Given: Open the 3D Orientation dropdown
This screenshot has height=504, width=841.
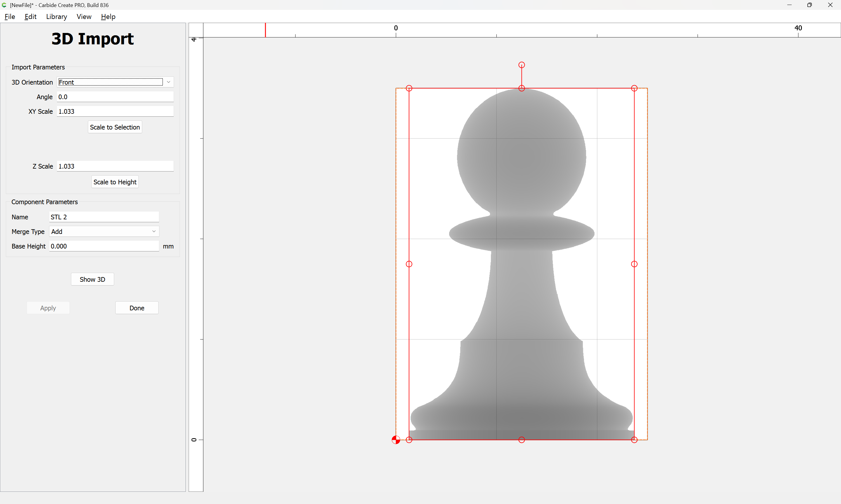Looking at the screenshot, I should point(115,82).
